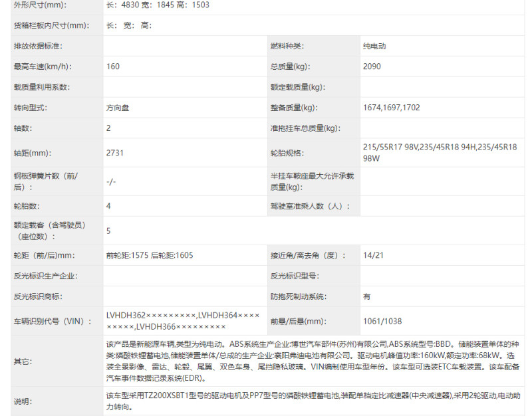Click the 轮胎数 label
Screen dimensions: 532x416
(27, 206)
